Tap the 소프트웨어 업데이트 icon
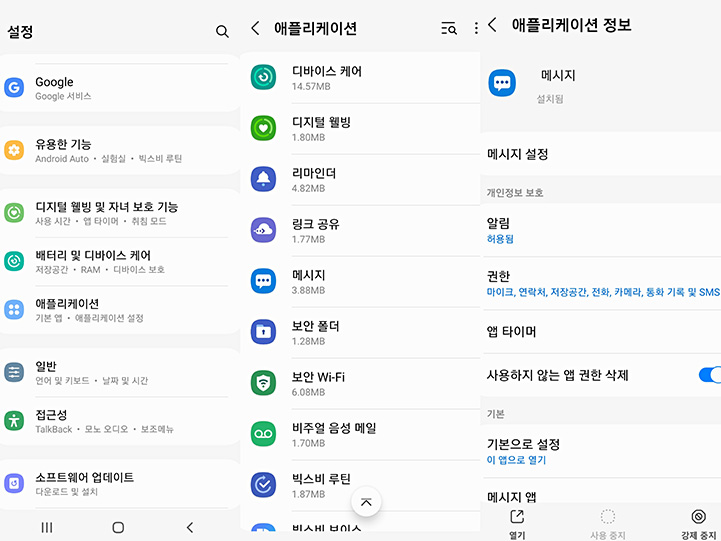 pos(14,483)
